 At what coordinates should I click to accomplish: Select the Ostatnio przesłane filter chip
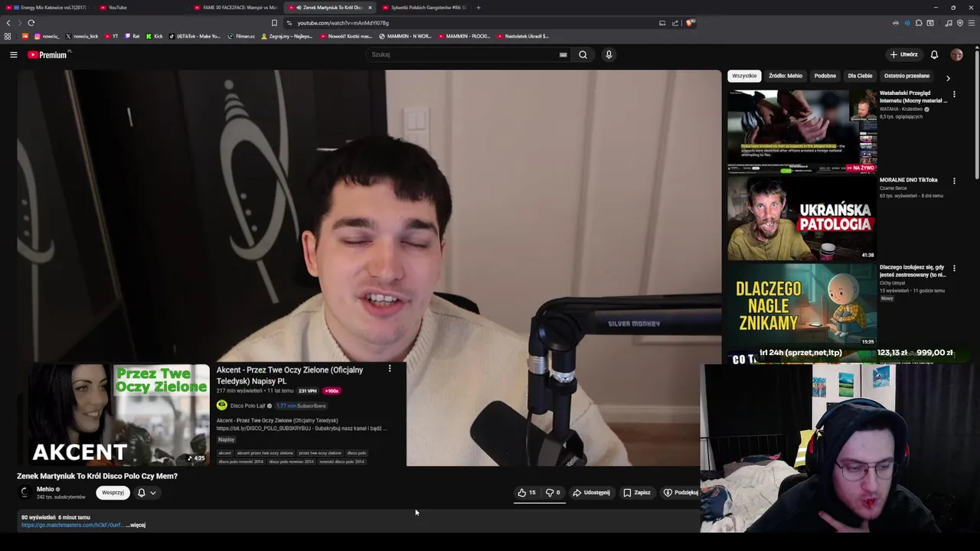point(906,76)
